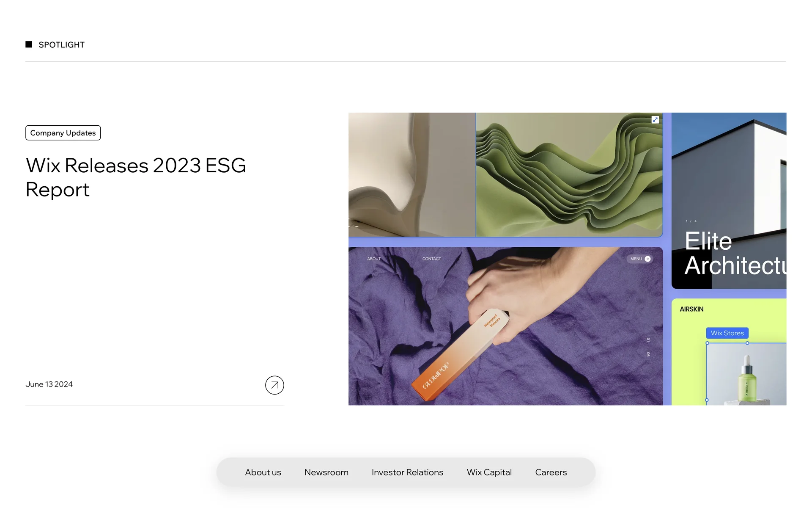This screenshot has height=508, width=812.
Task: Click the Elite Architecture building image
Action: pos(729,201)
